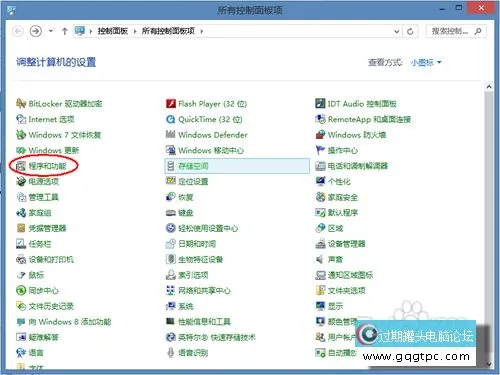This screenshot has height=375, width=500.
Task: Go back with the Back arrow
Action: pyautogui.click(x=18, y=31)
